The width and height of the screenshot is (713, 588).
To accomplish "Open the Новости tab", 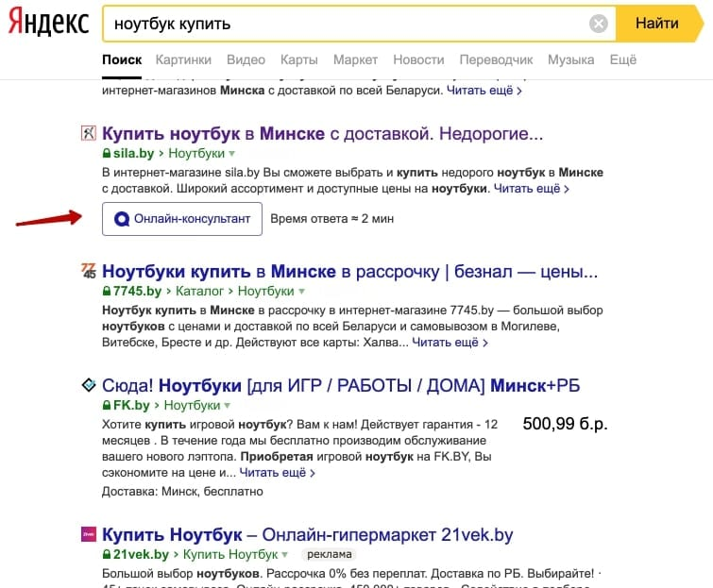I will (x=418, y=59).
